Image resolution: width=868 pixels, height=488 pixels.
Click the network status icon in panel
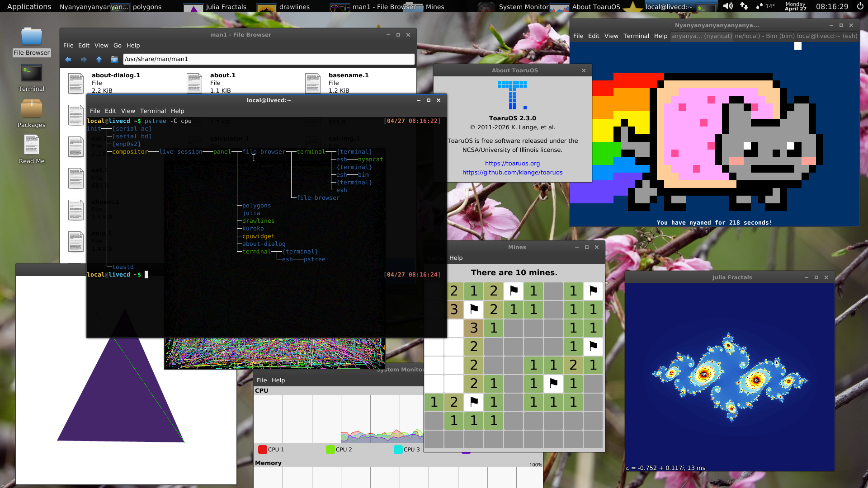point(744,6)
